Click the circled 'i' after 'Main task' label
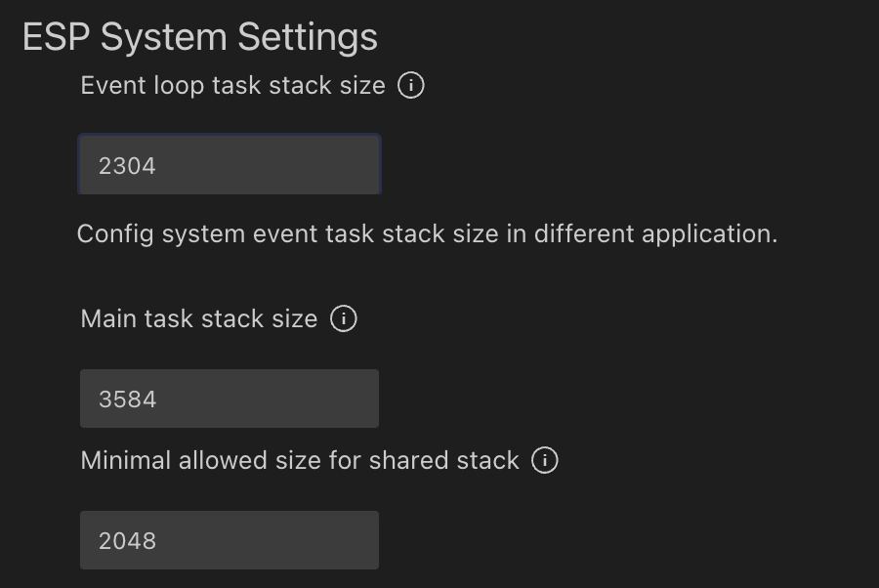The height and width of the screenshot is (588, 879). tap(344, 319)
